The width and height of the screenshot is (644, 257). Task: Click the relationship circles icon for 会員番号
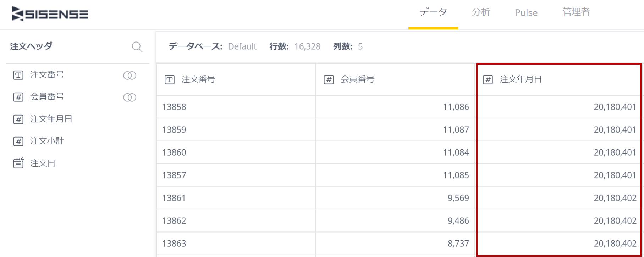click(130, 97)
